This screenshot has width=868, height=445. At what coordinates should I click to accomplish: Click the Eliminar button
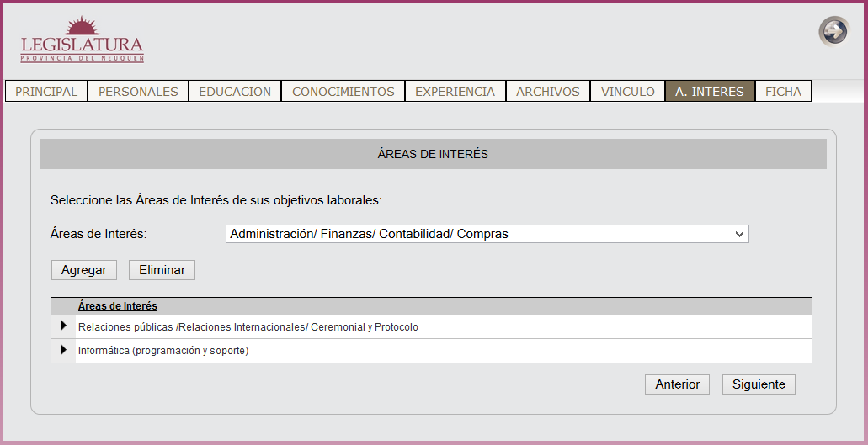click(x=162, y=270)
